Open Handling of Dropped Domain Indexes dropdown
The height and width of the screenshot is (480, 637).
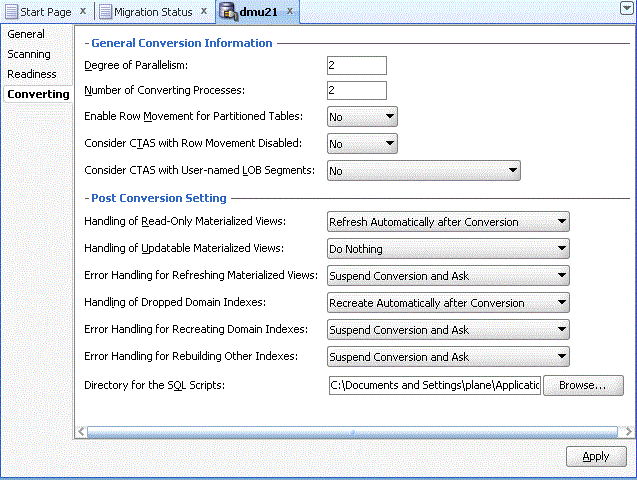tap(448, 303)
